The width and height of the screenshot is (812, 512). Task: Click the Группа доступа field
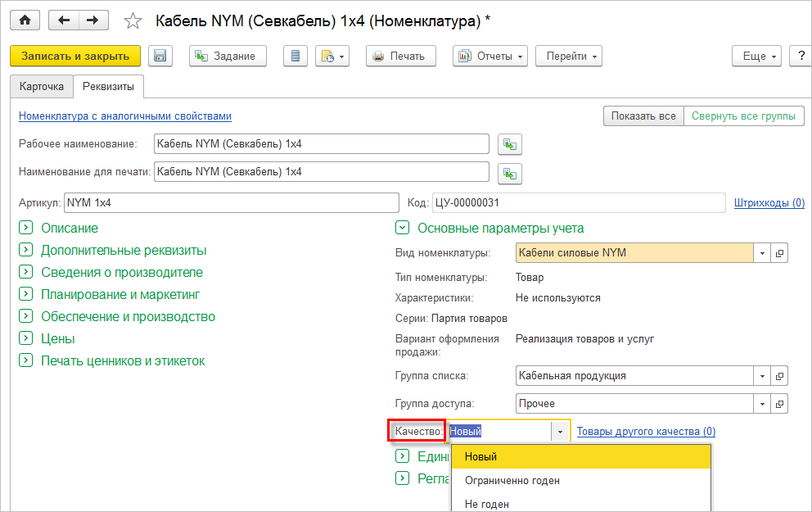pyautogui.click(x=634, y=404)
